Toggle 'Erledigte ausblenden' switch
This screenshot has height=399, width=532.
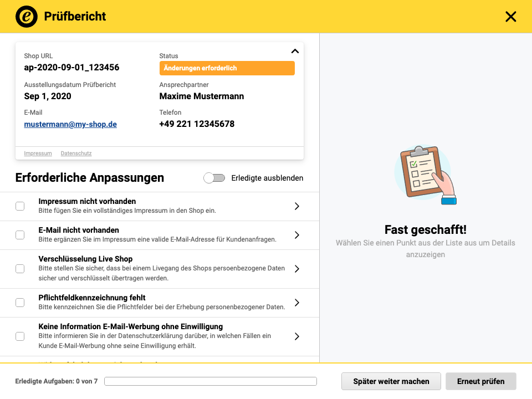pyautogui.click(x=214, y=178)
